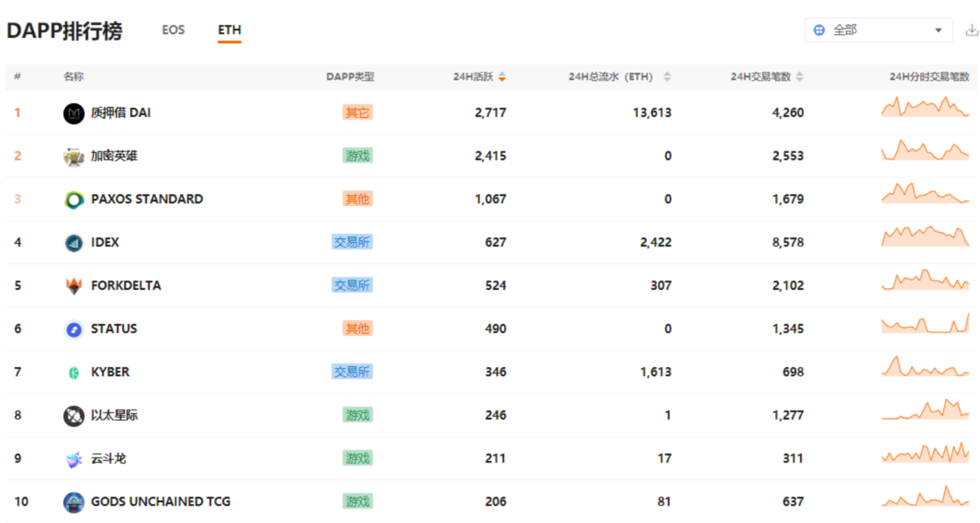Click the download icon at top right
Image resolution: width=980 pixels, height=523 pixels.
coord(972,30)
